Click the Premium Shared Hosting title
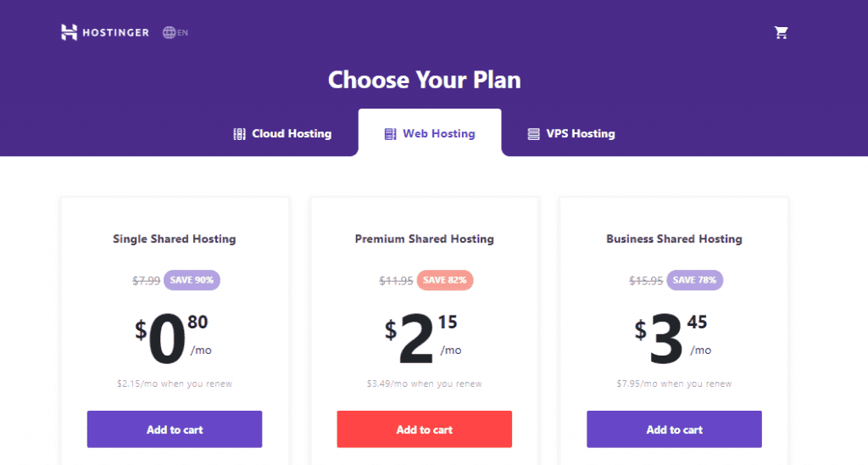 pos(425,239)
